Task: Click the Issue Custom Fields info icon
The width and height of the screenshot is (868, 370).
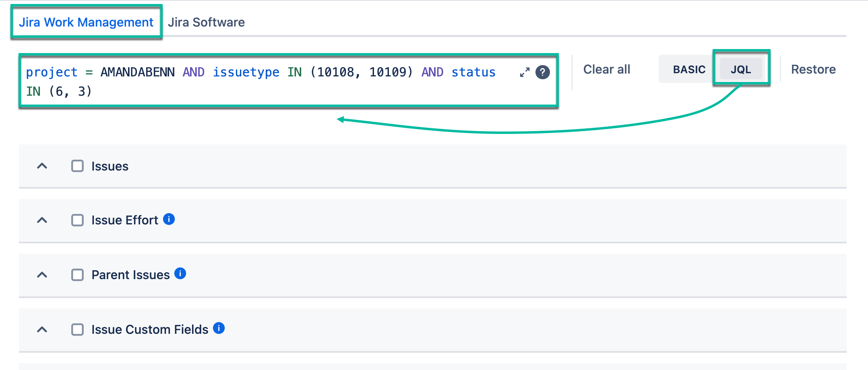Action: [219, 328]
